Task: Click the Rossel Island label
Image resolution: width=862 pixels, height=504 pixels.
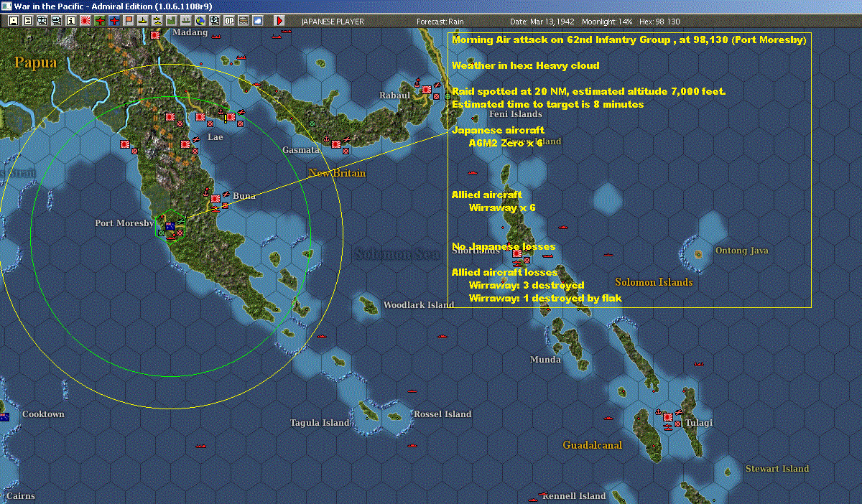Action: pos(442,414)
